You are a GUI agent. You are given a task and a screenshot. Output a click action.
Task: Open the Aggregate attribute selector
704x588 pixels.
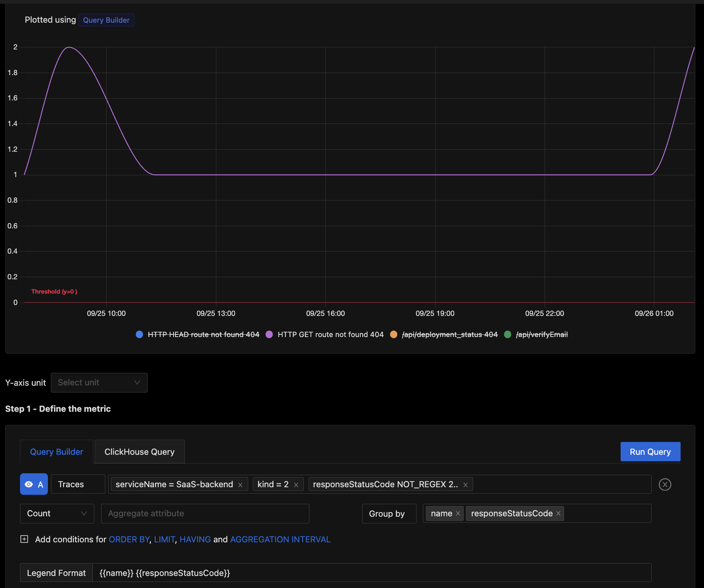[205, 513]
